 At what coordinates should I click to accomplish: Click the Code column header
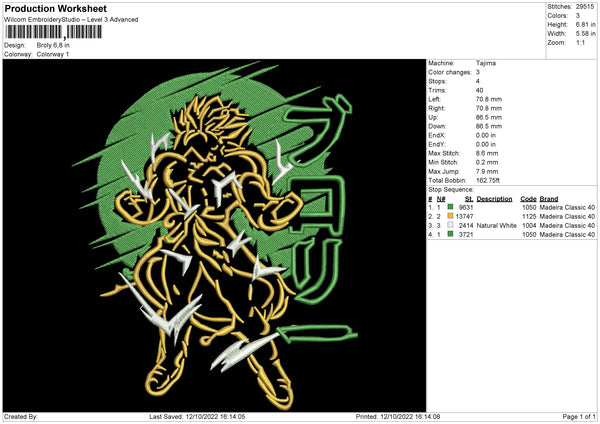[x=528, y=198]
